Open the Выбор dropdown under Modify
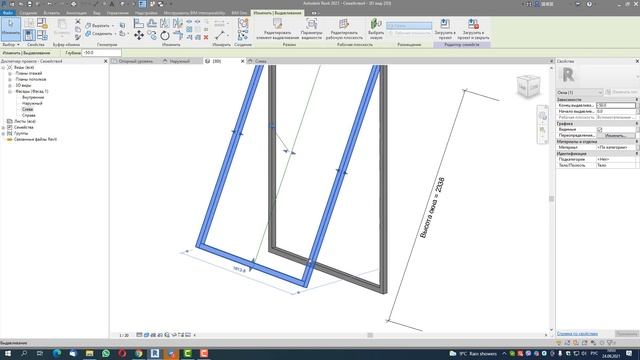This screenshot has height=360, width=640. (11, 44)
